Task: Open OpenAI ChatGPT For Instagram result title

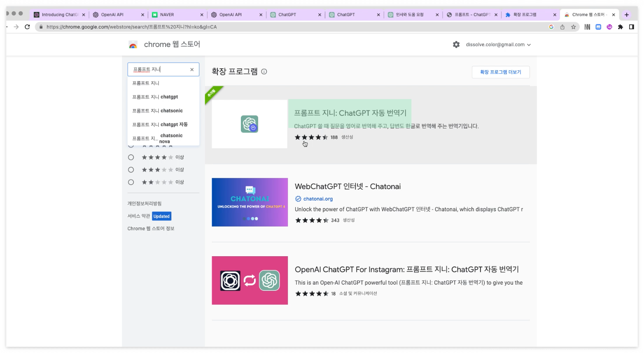Action: click(x=407, y=269)
